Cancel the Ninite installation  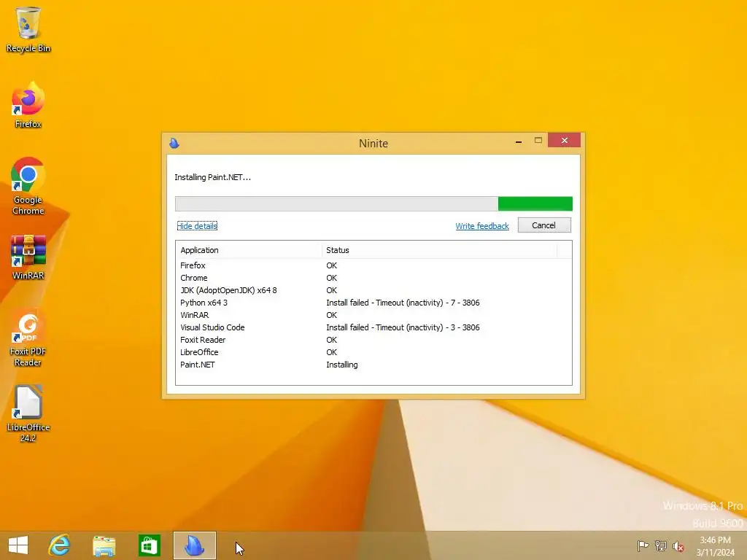[x=544, y=225]
